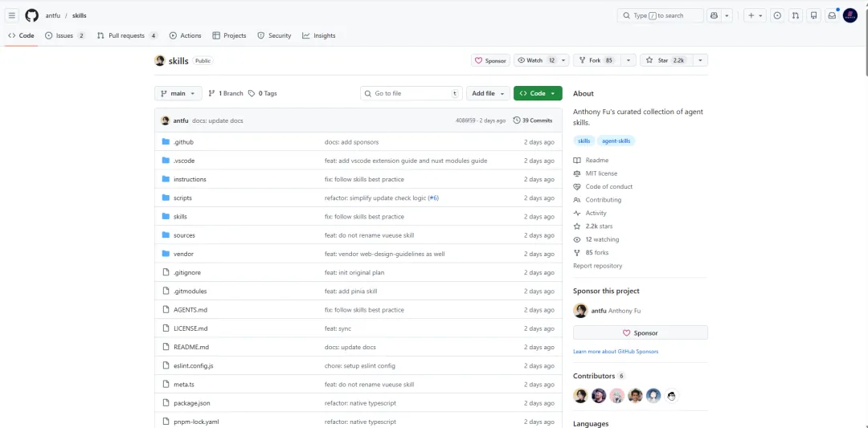Screen dimensions: 868x428
Task: Star the repository
Action: pyautogui.click(x=666, y=60)
